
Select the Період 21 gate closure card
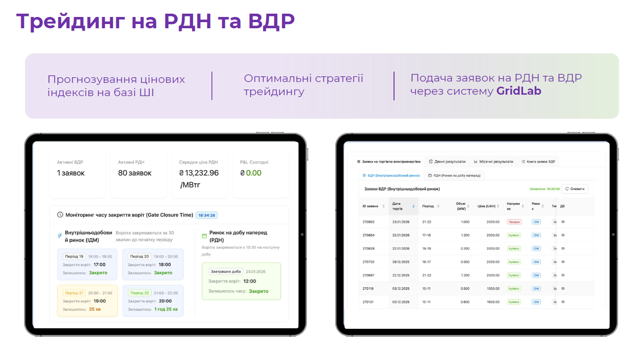click(x=88, y=301)
